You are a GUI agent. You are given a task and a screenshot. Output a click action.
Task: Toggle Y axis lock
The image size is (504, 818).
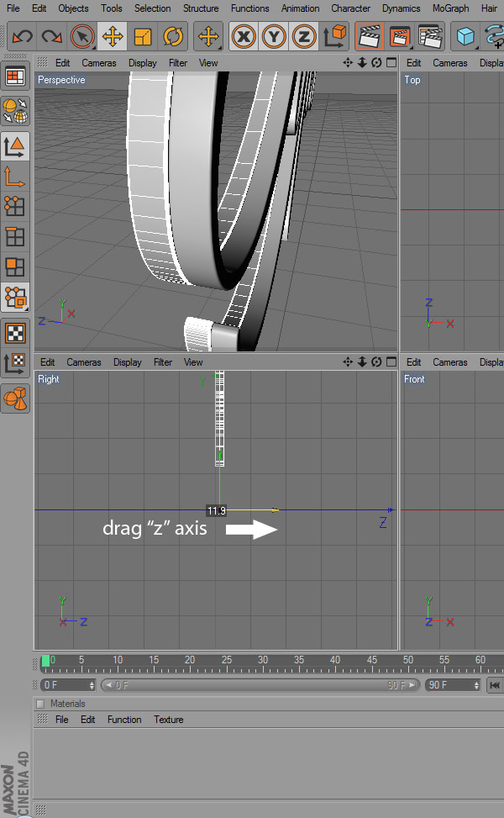click(275, 37)
